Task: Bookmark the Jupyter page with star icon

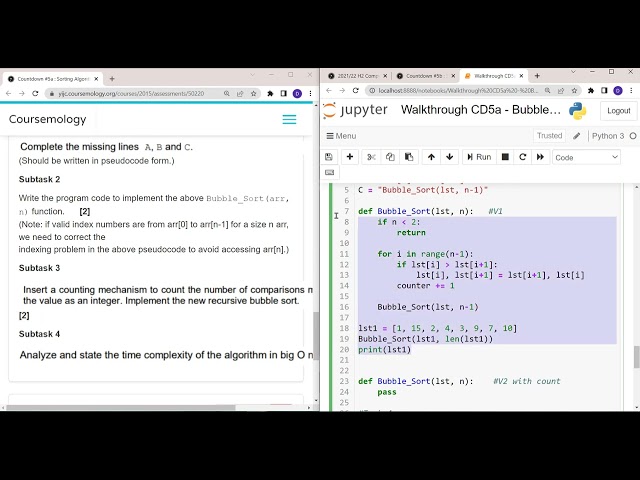Action: [x=574, y=91]
